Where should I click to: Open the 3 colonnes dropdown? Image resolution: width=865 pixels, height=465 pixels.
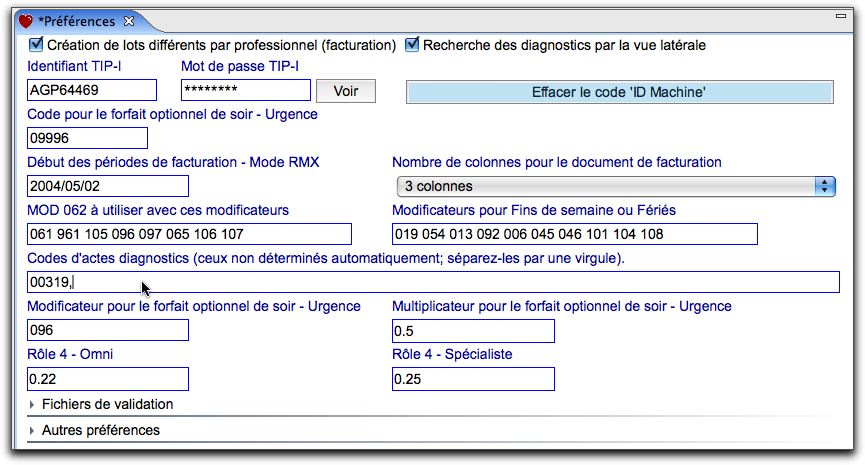coord(616,186)
